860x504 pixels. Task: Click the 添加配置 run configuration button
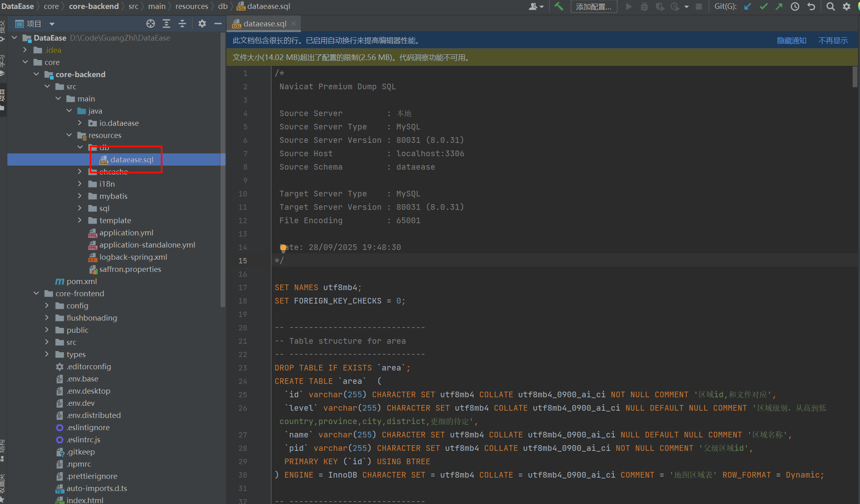click(594, 6)
